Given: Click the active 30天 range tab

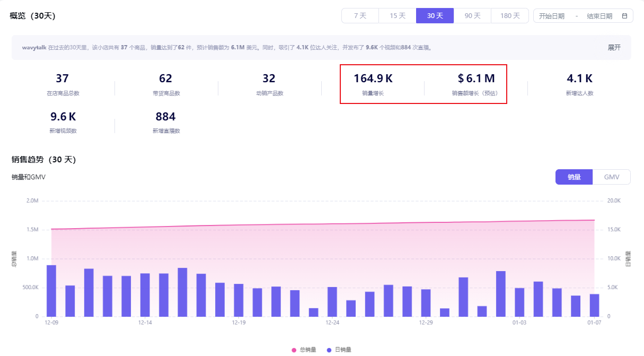Looking at the screenshot, I should click(x=435, y=16).
